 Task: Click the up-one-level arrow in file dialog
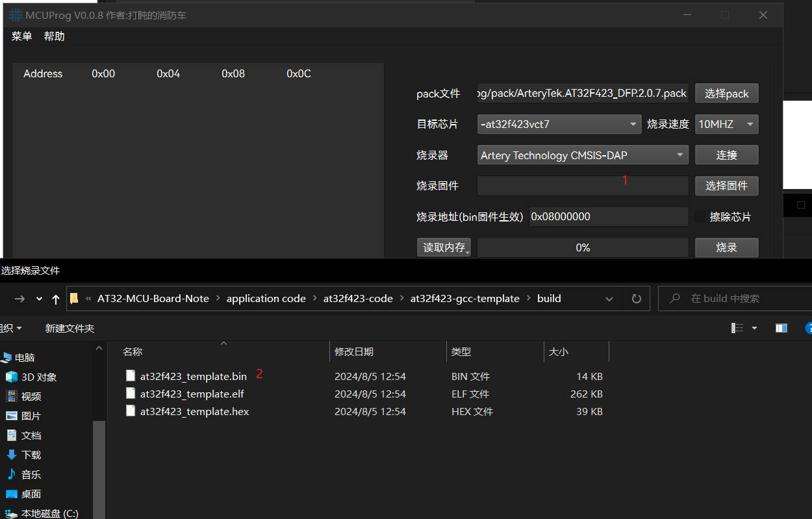point(56,299)
